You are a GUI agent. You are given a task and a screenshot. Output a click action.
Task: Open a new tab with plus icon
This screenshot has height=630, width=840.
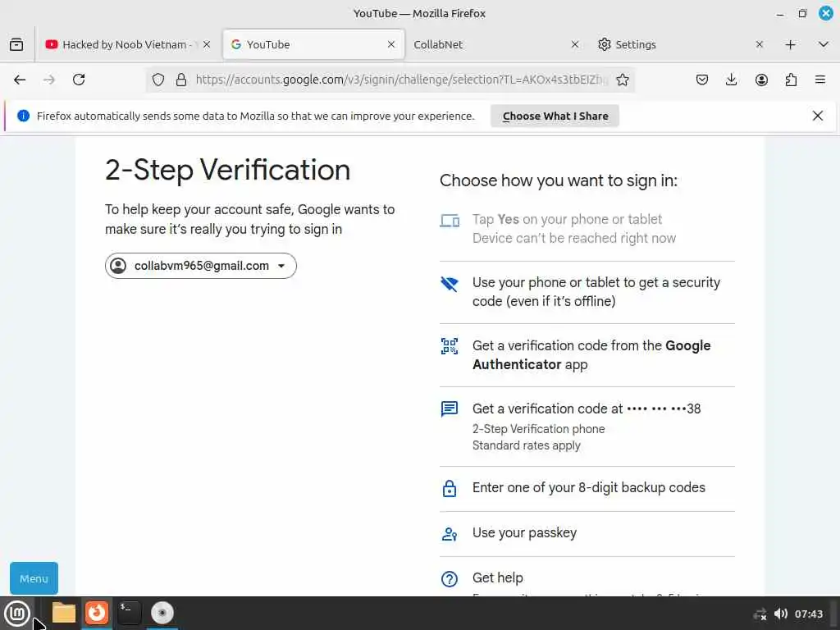tap(790, 44)
